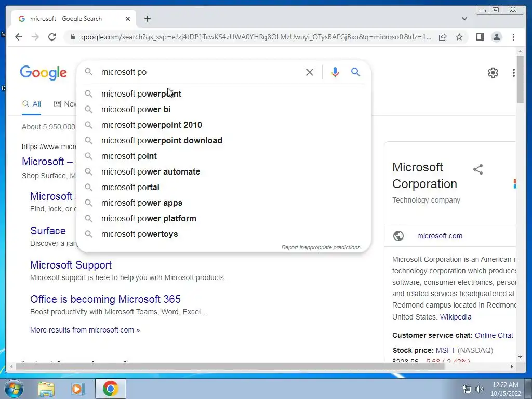This screenshot has height=399, width=532.
Task: Open the Wikipedia link
Action: click(x=455, y=317)
